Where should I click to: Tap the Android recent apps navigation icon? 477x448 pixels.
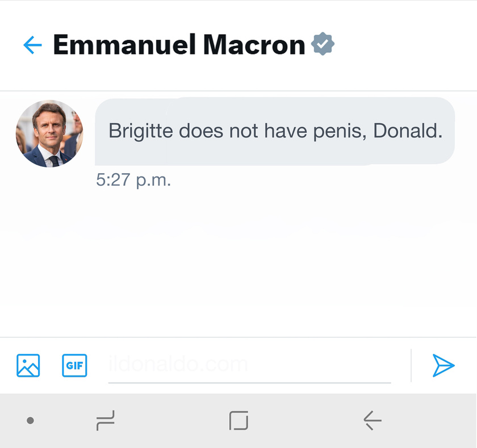click(106, 421)
